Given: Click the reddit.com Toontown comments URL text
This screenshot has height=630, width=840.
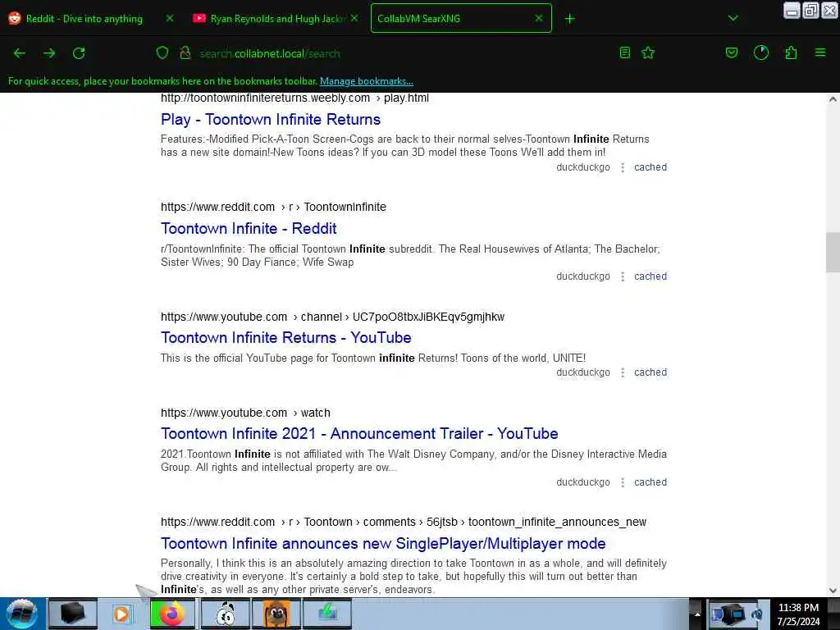Looking at the screenshot, I should [x=404, y=523].
